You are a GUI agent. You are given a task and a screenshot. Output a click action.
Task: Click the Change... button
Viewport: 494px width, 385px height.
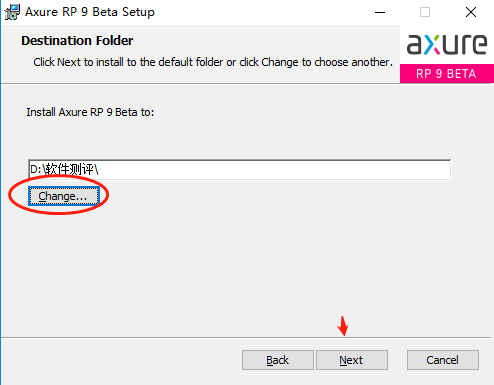pyautogui.click(x=64, y=196)
